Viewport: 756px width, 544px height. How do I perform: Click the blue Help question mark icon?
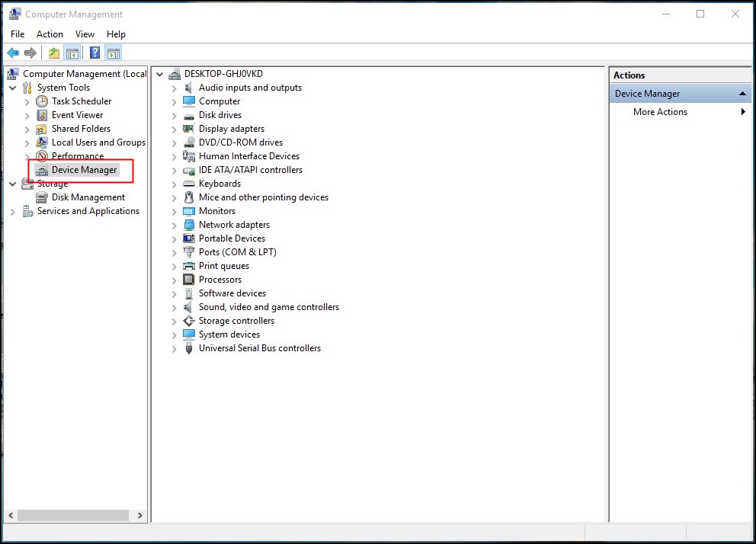[x=95, y=53]
